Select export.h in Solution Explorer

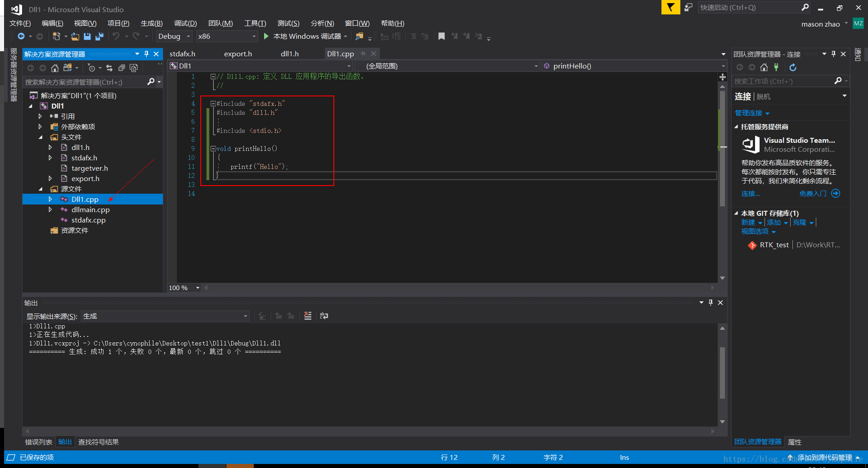(x=85, y=178)
